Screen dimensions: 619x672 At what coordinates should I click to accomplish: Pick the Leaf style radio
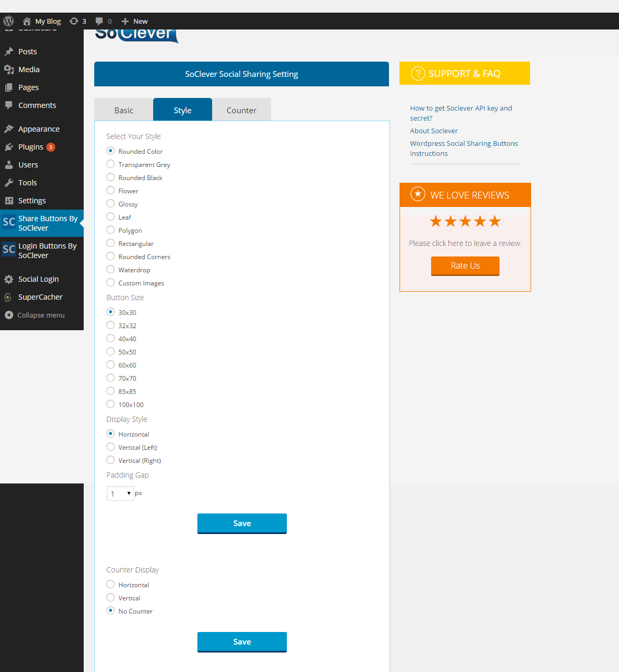coord(111,217)
